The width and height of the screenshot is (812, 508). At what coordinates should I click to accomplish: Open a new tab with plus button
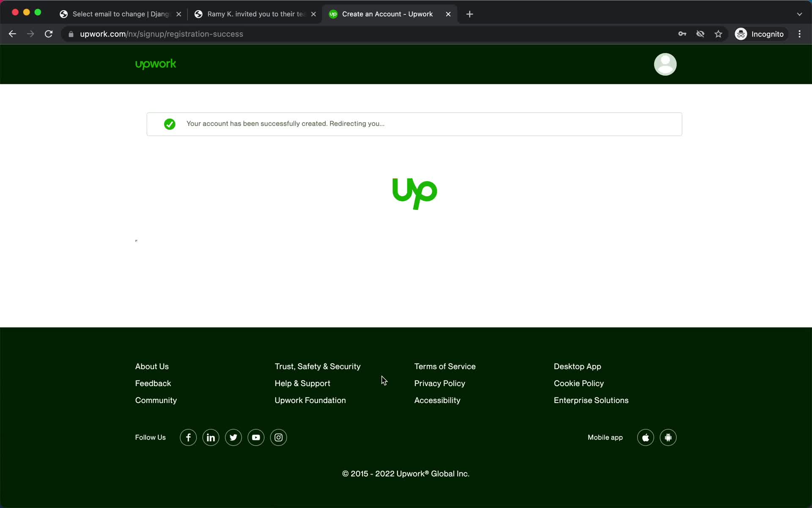coord(469,14)
